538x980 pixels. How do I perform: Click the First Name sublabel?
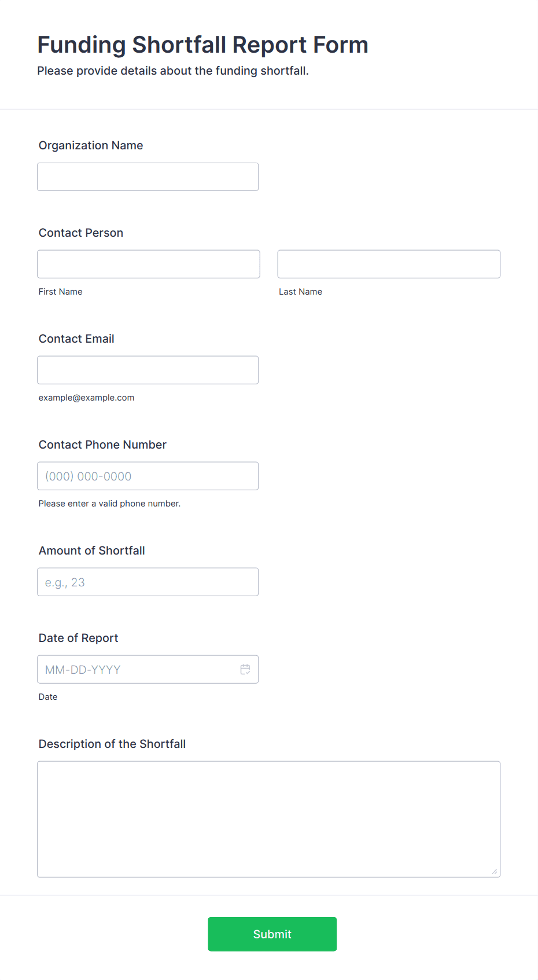point(61,292)
